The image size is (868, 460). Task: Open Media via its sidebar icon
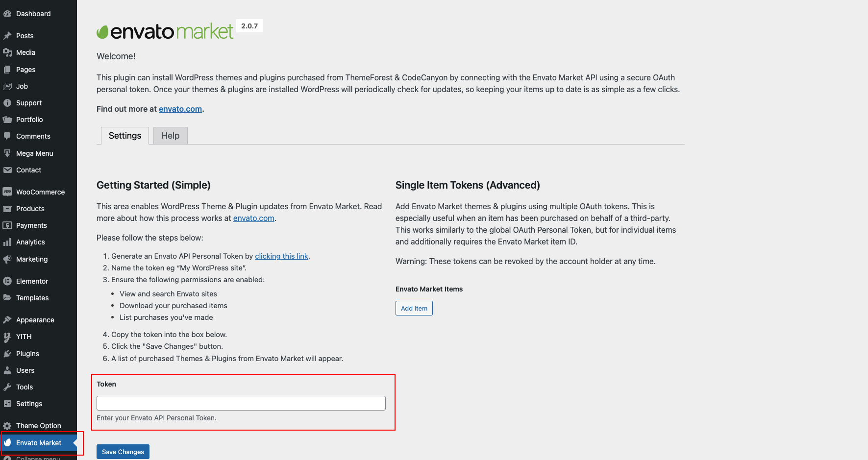click(x=7, y=52)
